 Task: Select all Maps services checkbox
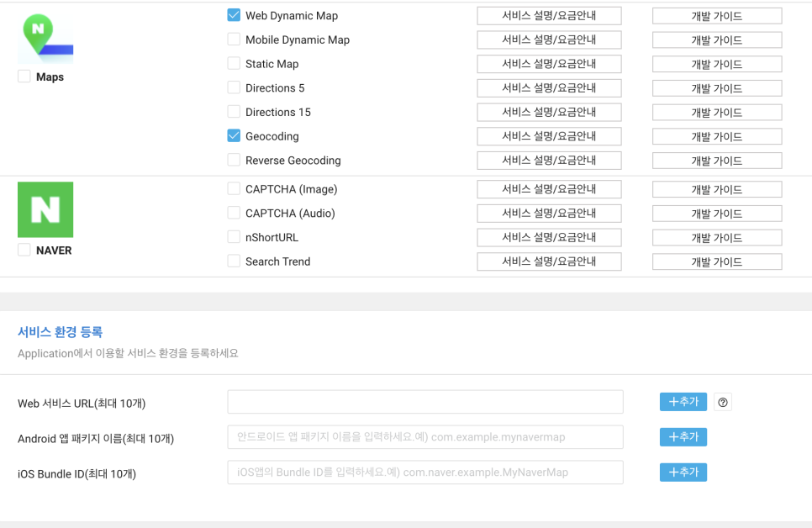click(x=24, y=77)
